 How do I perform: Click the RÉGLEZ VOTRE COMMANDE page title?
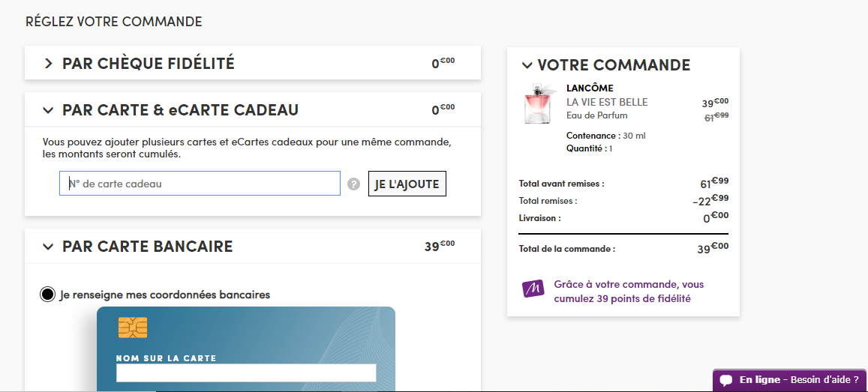coord(113,22)
